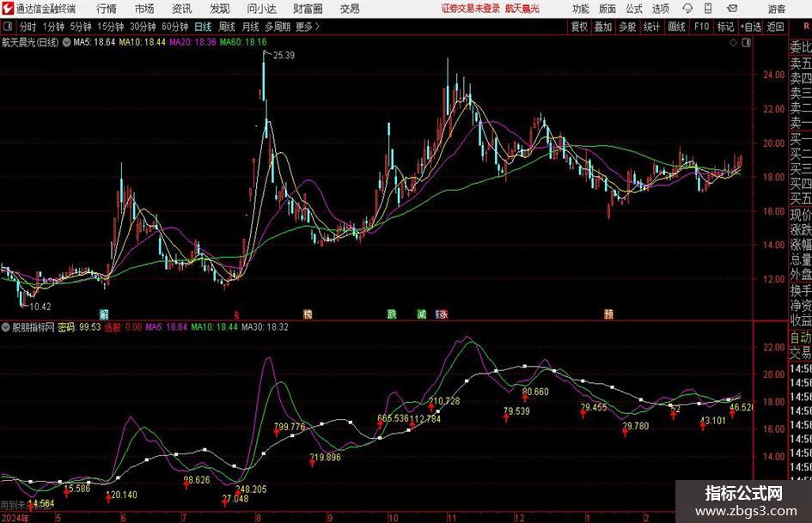This screenshot has height=523, width=812.
Task: Open the customer service headset icon
Action: (x=687, y=9)
